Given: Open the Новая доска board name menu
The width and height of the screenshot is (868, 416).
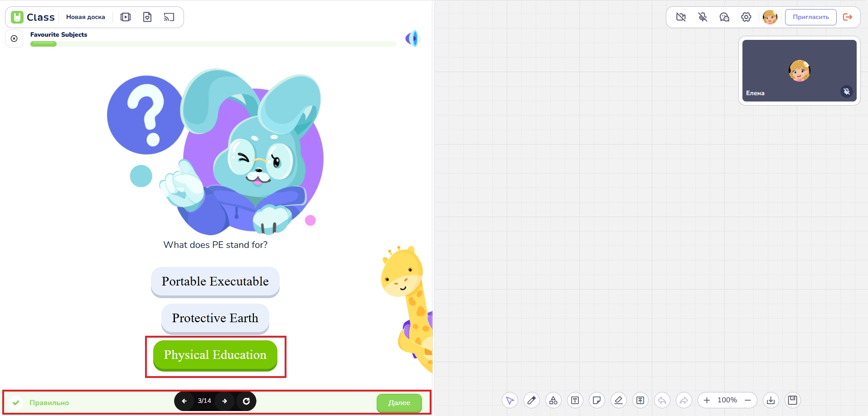Looking at the screenshot, I should tap(85, 17).
